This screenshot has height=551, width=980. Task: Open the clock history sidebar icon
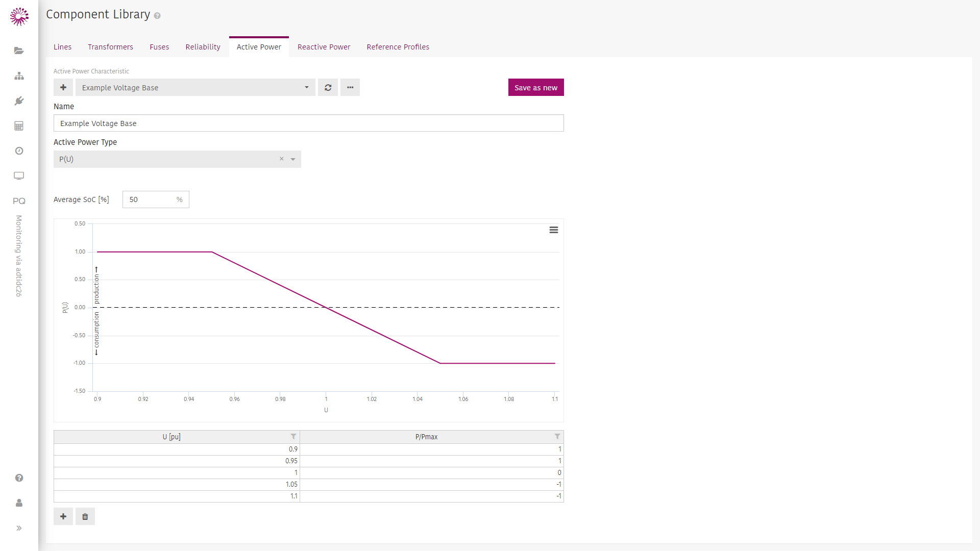point(19,151)
